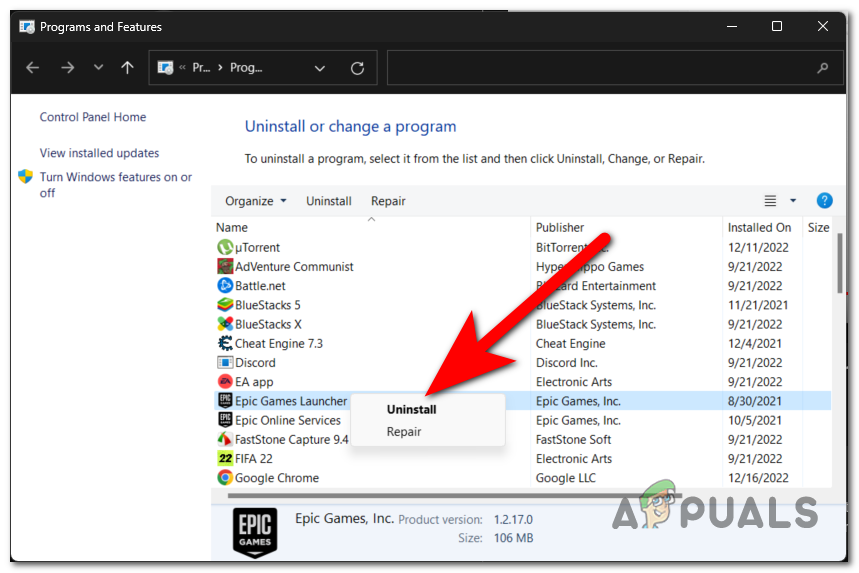Go back with the back arrow
The image size is (859, 573).
point(33,67)
